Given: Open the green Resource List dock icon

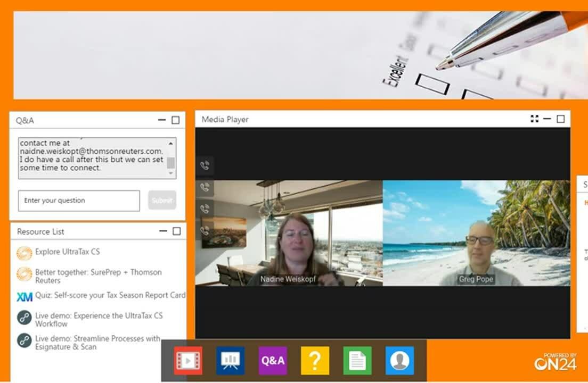Looking at the screenshot, I should [x=357, y=361].
